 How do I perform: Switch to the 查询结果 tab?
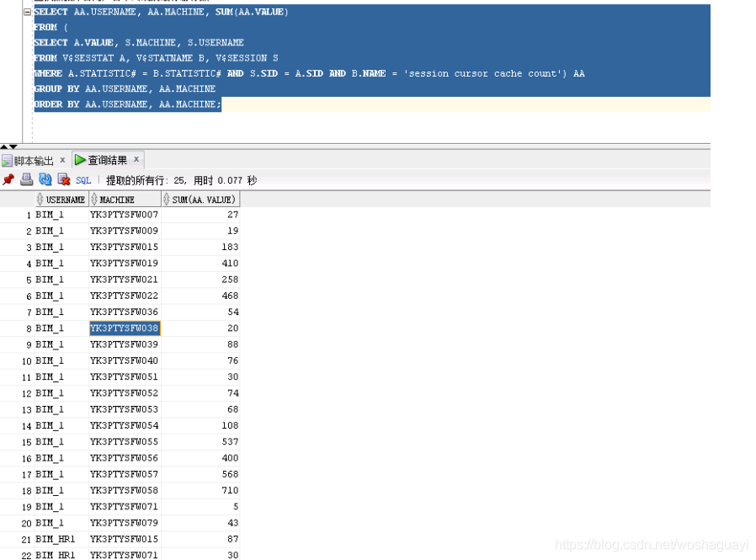click(x=108, y=160)
